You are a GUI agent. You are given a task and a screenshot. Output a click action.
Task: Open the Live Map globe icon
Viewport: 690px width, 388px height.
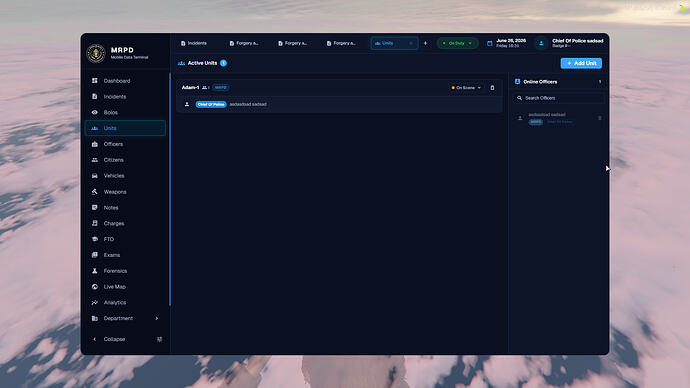point(95,286)
